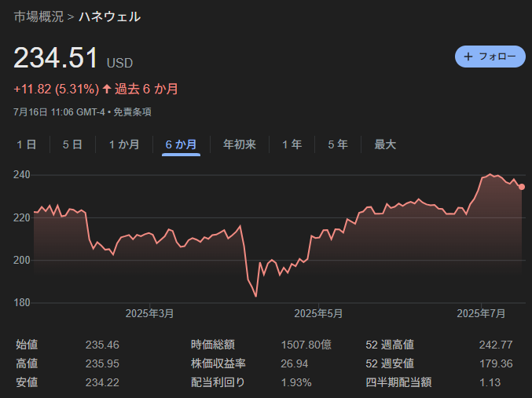Click the 234.51 current price
The image size is (532, 398).
click(x=56, y=57)
